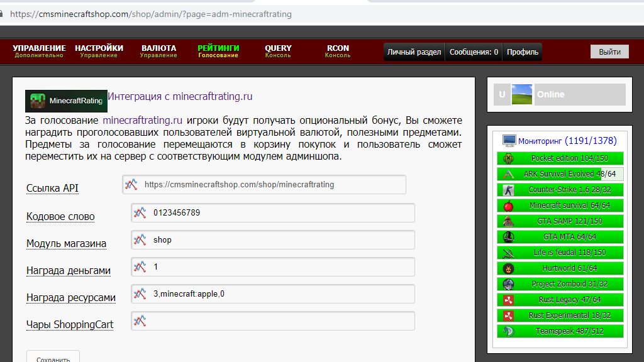Click the Rust Legacy server icon

pos(509,300)
